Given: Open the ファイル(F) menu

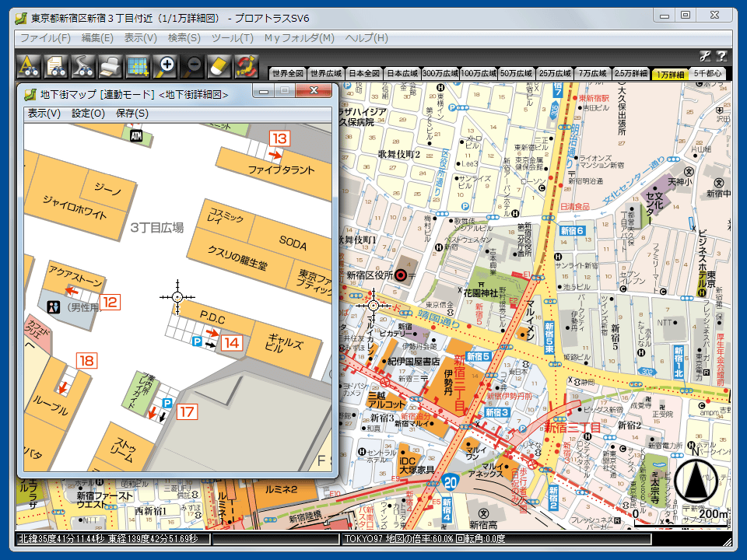Looking at the screenshot, I should point(45,38).
